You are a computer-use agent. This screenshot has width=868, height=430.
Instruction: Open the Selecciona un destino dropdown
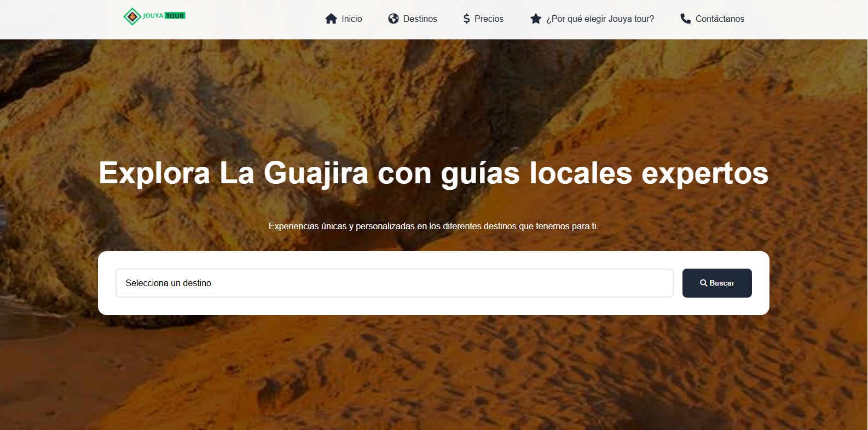coord(394,283)
